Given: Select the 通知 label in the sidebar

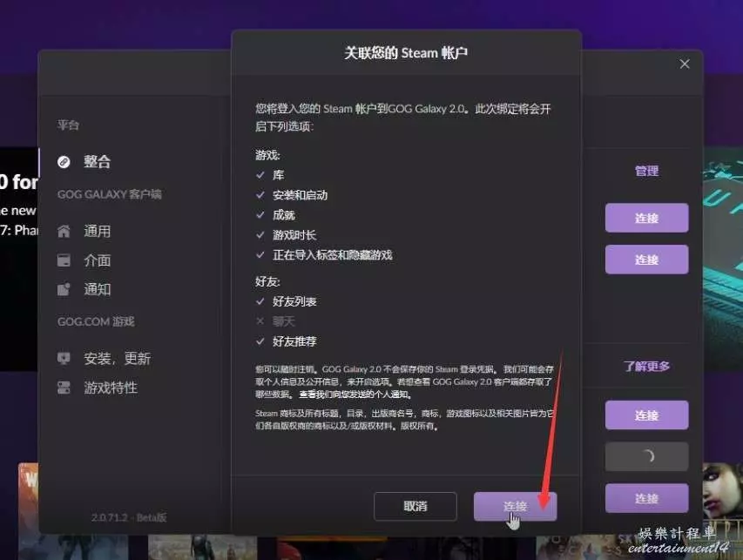Looking at the screenshot, I should click(98, 289).
